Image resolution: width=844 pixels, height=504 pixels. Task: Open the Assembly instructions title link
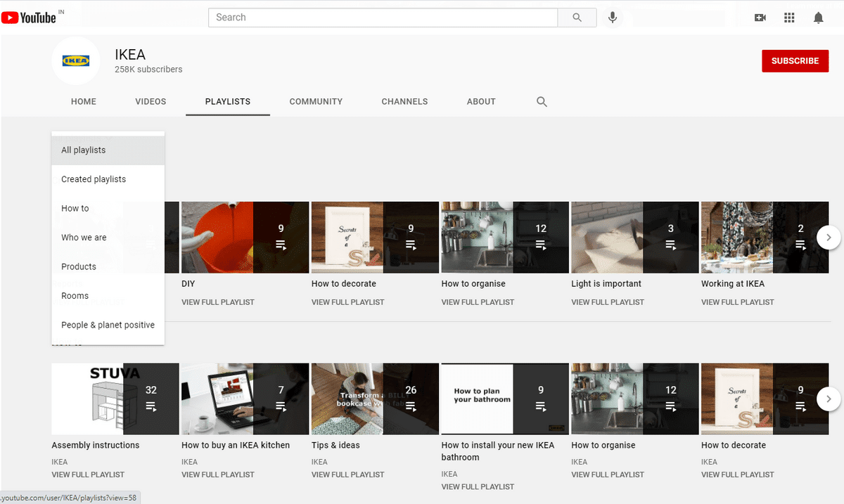[x=96, y=446]
